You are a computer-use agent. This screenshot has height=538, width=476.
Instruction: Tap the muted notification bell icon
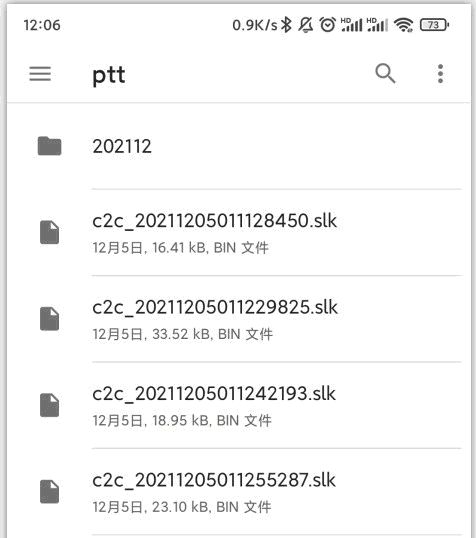[x=305, y=25]
